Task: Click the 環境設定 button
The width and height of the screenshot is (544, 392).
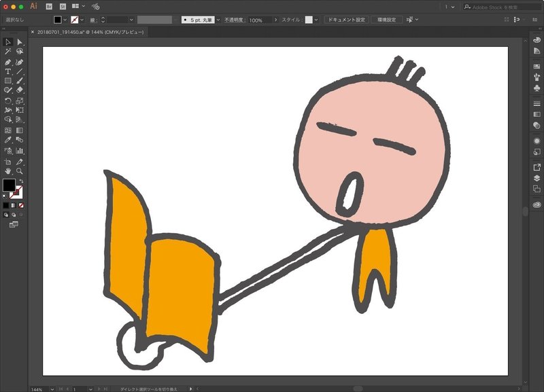Action: pyautogui.click(x=386, y=20)
